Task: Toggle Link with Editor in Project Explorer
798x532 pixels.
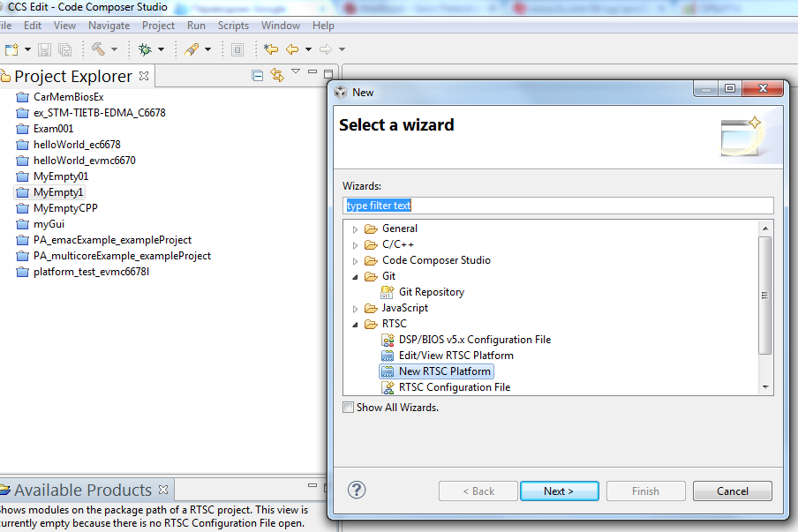Action: coord(277,75)
